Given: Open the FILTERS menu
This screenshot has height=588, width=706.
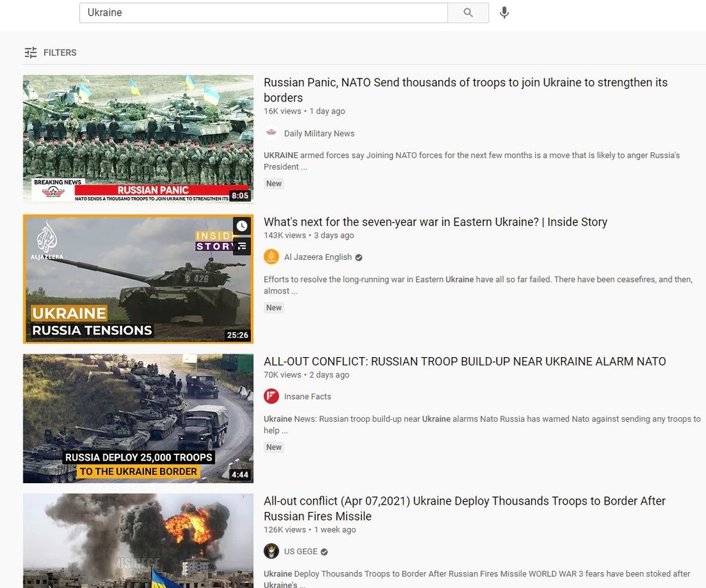Looking at the screenshot, I should (x=50, y=52).
